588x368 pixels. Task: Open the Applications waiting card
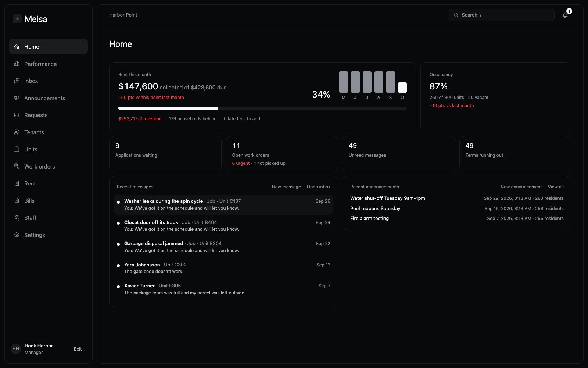click(165, 153)
